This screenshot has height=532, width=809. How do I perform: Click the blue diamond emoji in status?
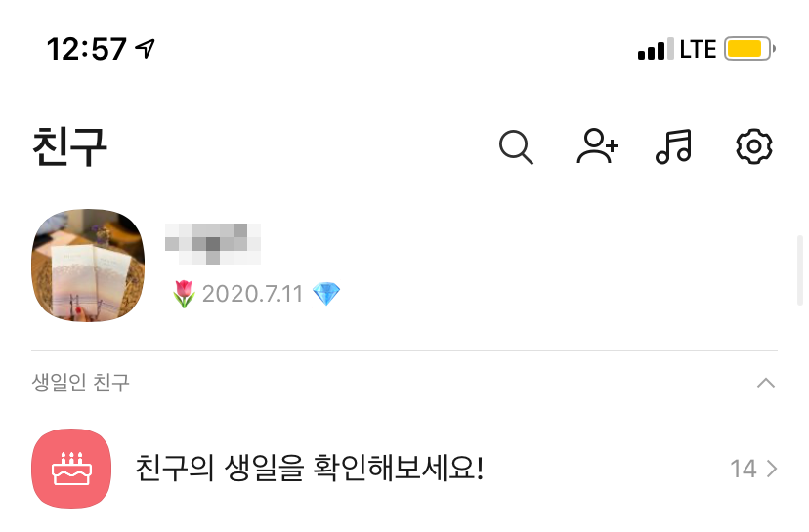click(326, 294)
